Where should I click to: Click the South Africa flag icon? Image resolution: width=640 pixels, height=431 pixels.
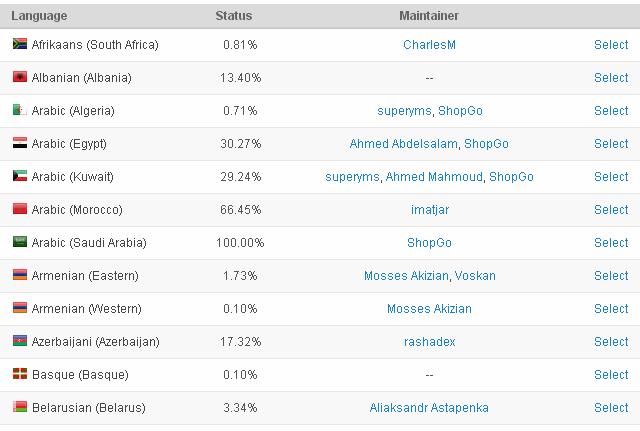tap(19, 45)
